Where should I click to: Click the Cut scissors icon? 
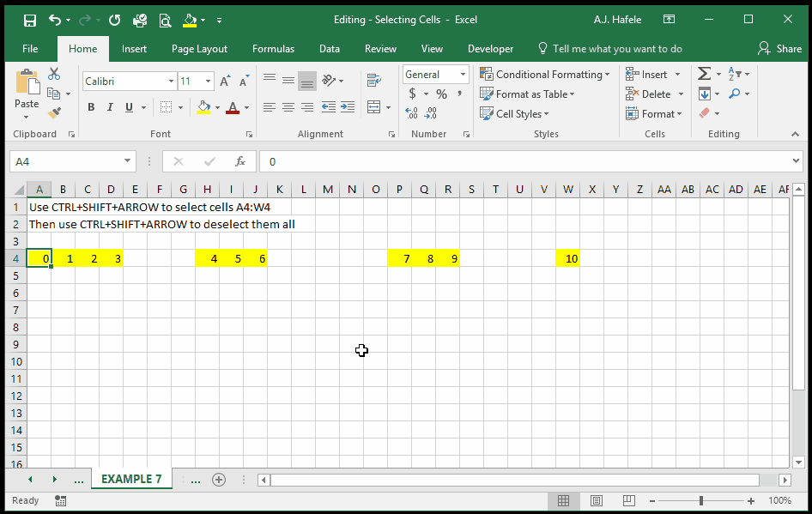54,74
